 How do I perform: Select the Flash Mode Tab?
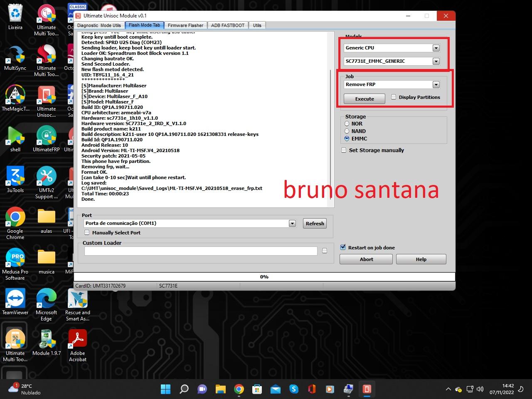point(144,25)
